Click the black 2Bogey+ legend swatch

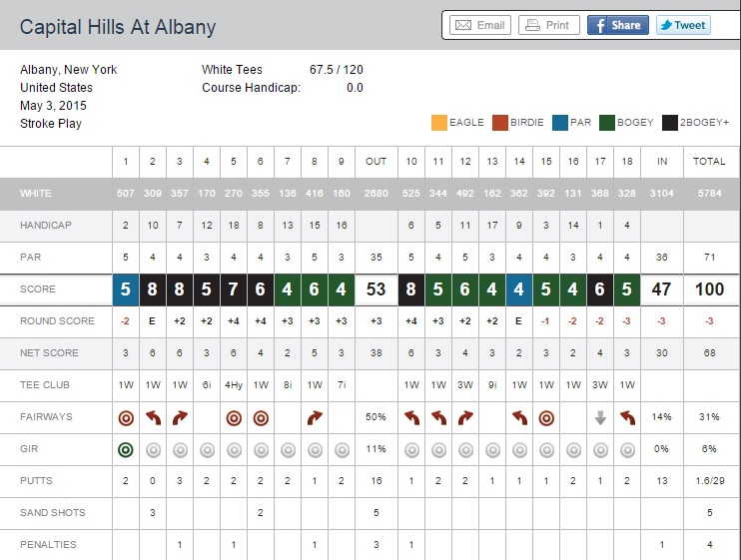(x=668, y=123)
